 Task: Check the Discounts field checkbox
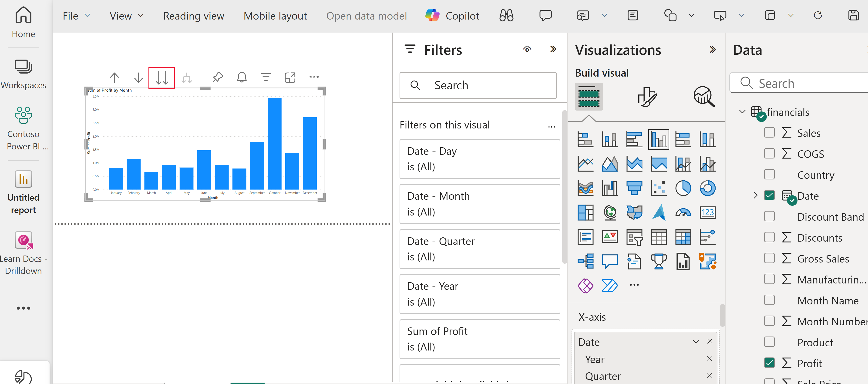[769, 237]
